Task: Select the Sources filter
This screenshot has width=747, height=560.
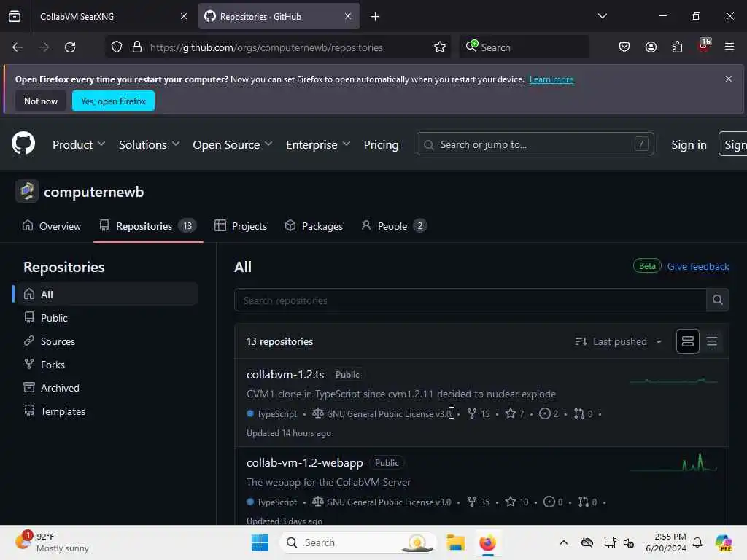Action: click(x=107, y=341)
